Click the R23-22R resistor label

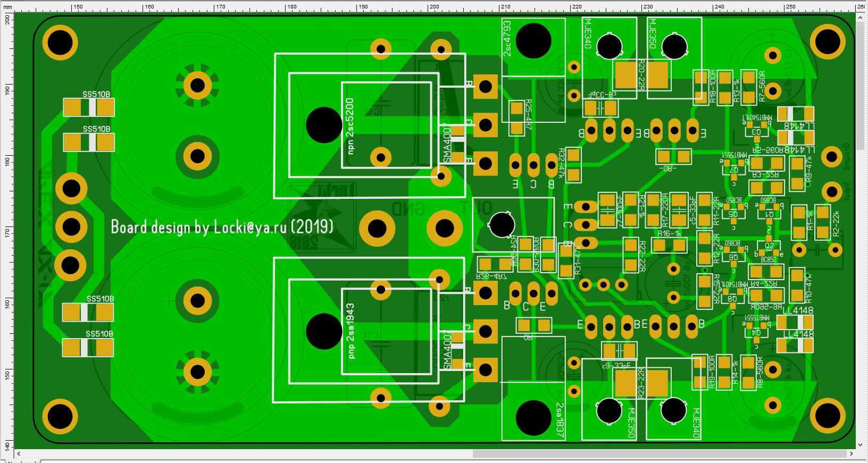coord(641,383)
